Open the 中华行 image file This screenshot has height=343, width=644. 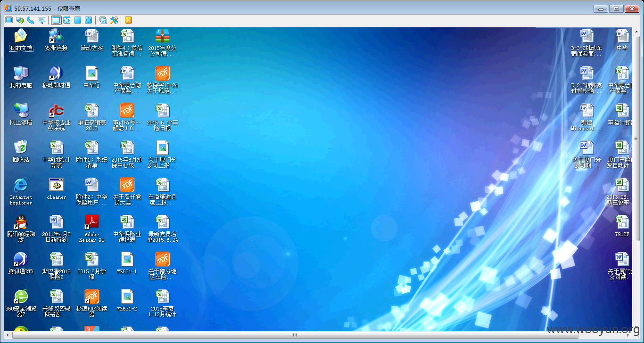(x=91, y=77)
